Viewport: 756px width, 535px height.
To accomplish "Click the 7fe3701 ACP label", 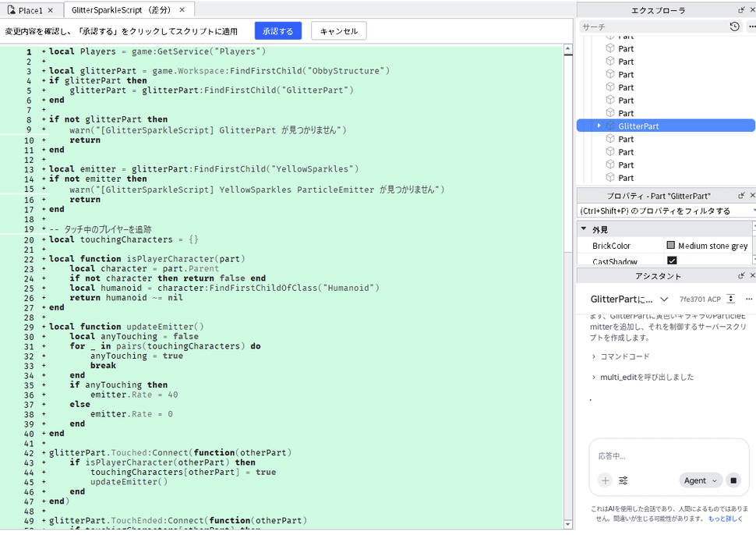I will [x=700, y=299].
